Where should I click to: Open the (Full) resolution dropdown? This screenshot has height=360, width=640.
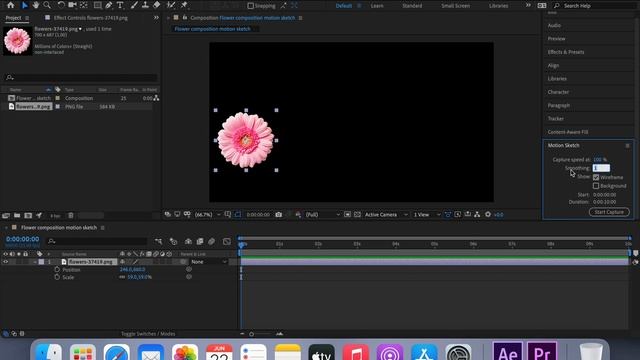[x=322, y=214]
